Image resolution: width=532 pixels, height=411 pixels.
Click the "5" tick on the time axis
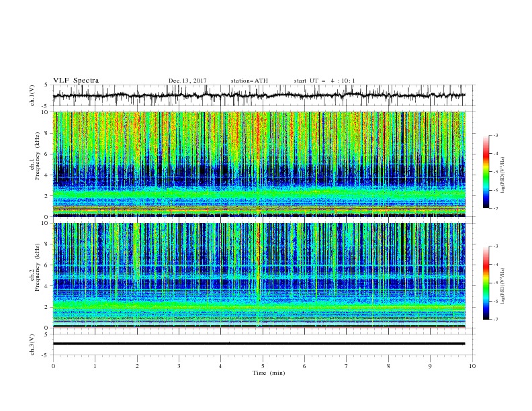click(x=263, y=366)
